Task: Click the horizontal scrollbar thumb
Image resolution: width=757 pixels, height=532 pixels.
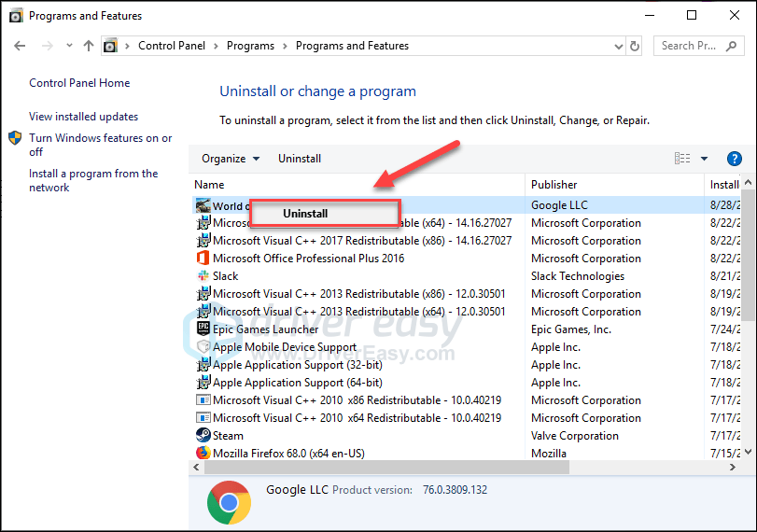Action: tap(386, 468)
